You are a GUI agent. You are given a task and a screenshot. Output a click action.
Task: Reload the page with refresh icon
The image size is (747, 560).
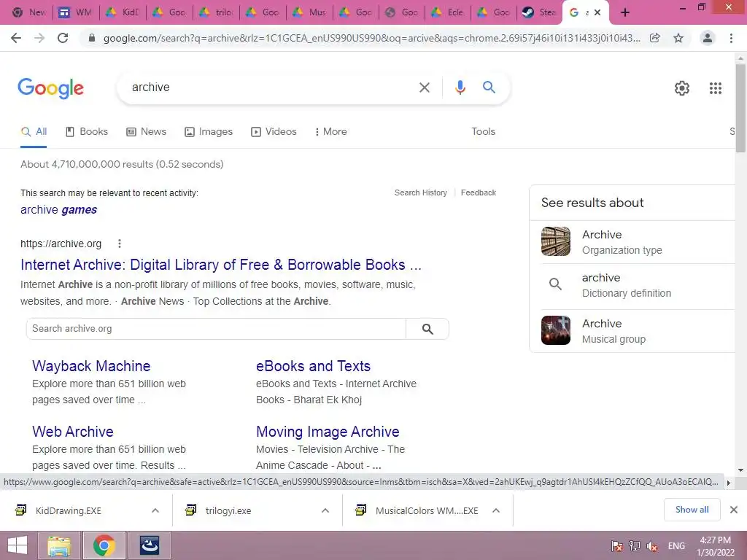63,38
